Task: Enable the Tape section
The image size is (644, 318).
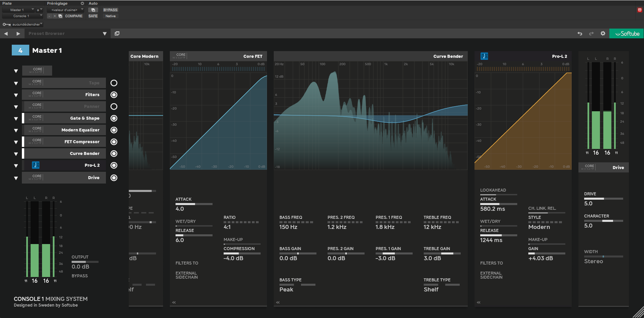Action: (x=114, y=83)
